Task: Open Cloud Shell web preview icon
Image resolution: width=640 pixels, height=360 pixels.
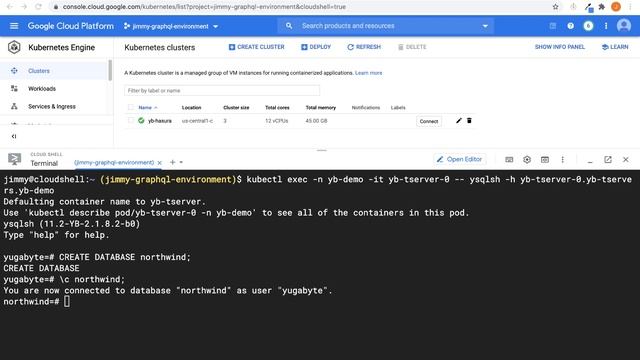Action: (x=544, y=160)
